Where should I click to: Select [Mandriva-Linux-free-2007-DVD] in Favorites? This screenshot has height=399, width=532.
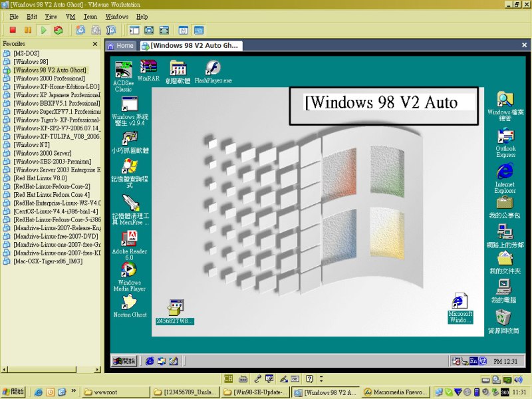(x=56, y=236)
